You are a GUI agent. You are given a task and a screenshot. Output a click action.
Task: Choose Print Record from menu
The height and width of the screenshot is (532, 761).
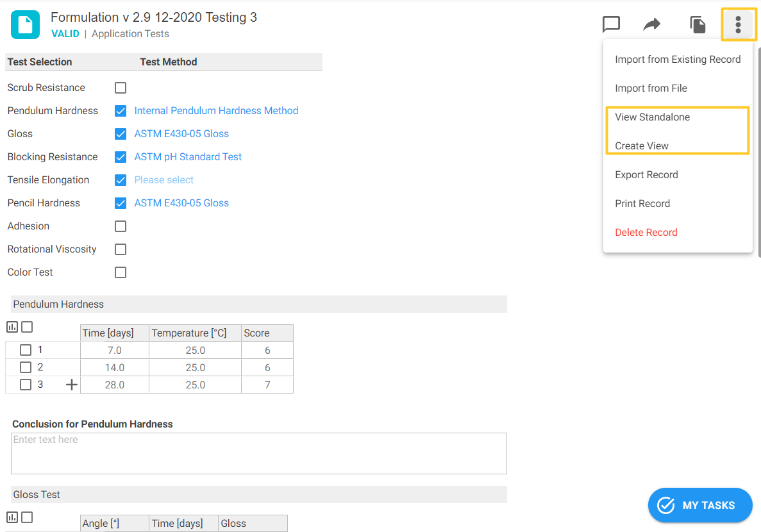678,203
